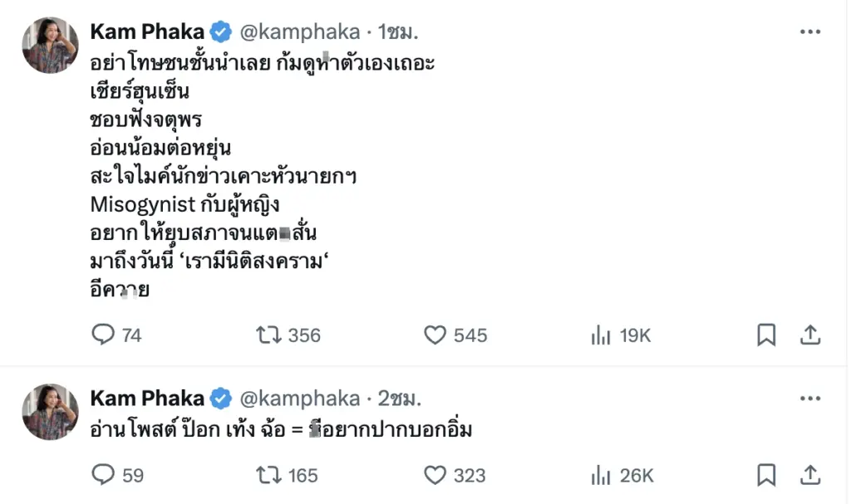Open the first tweet's 1ชม. timestamp

point(398,32)
